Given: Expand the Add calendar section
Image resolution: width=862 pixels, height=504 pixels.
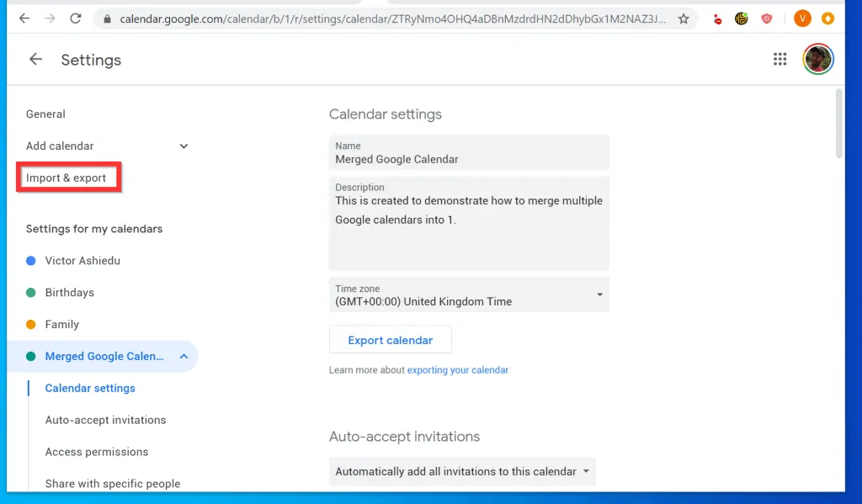Looking at the screenshot, I should pos(184,146).
